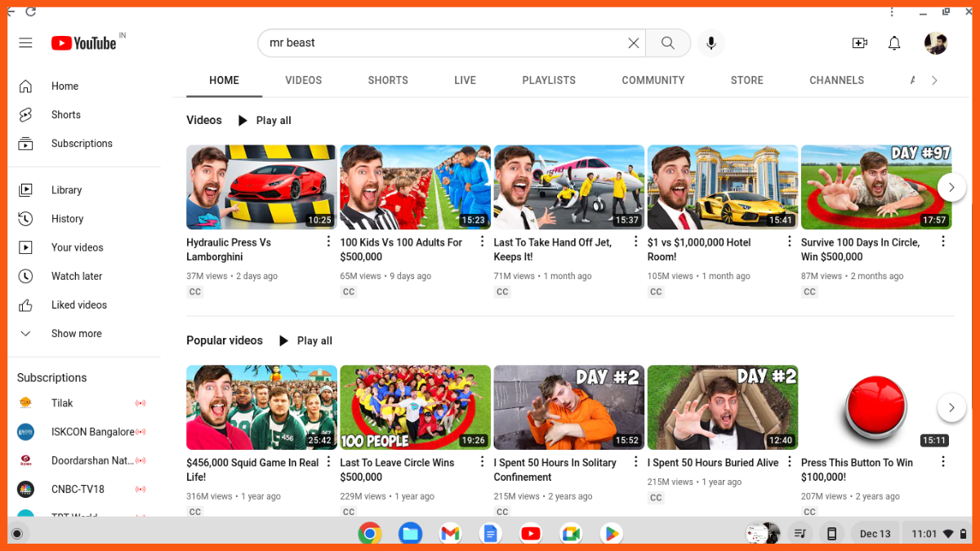This screenshot has height=551, width=980.
Task: Open Gmail from the shelf
Action: click(x=450, y=534)
